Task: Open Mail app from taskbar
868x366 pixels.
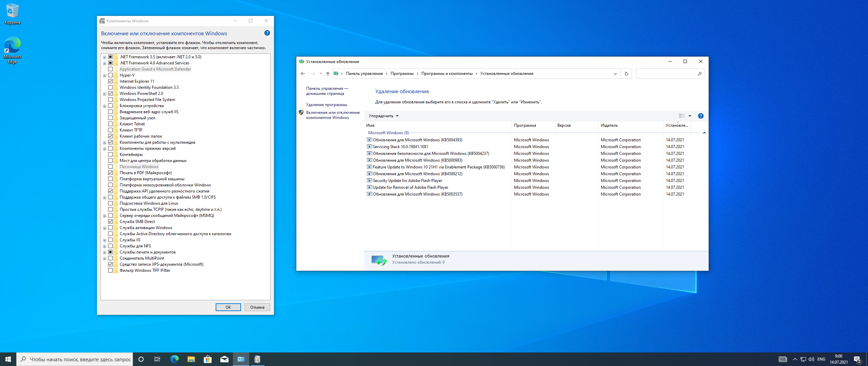Action: pos(224,359)
